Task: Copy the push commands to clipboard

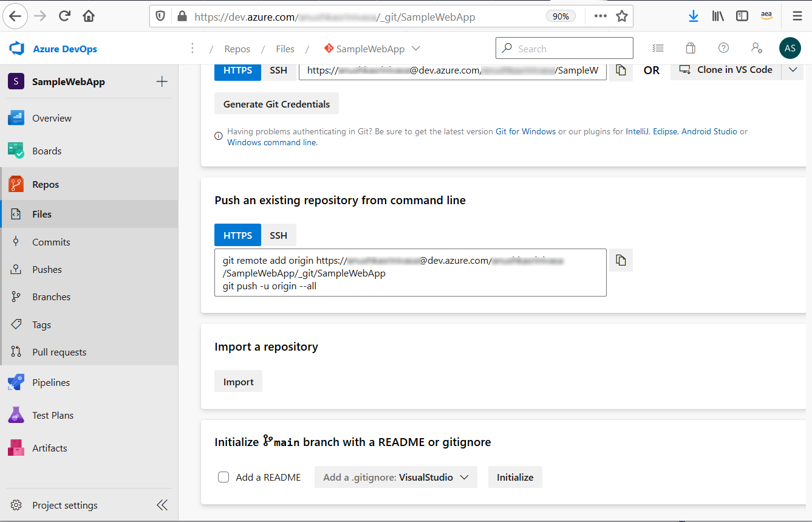Action: pos(621,260)
